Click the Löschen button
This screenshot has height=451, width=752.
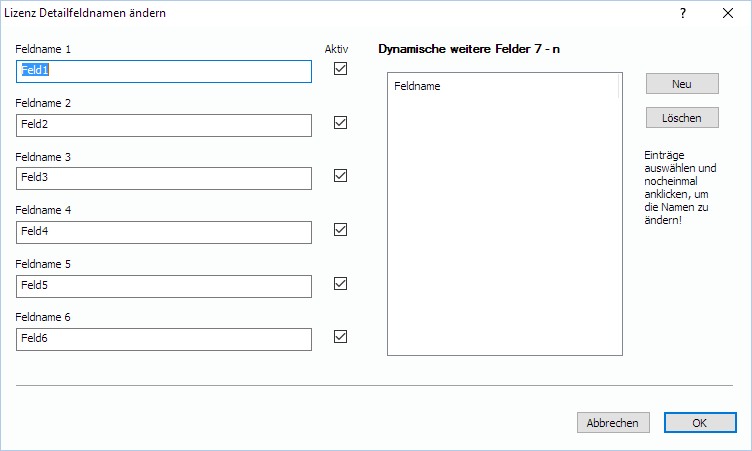[x=682, y=118]
